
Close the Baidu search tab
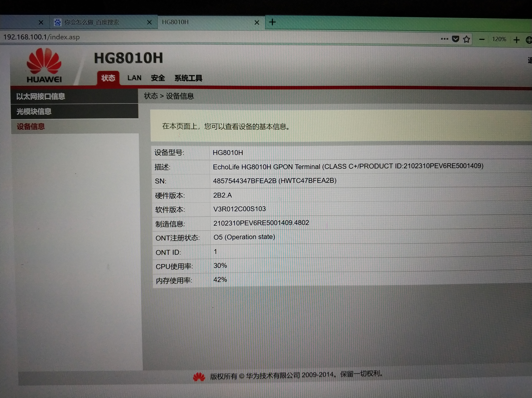click(149, 22)
